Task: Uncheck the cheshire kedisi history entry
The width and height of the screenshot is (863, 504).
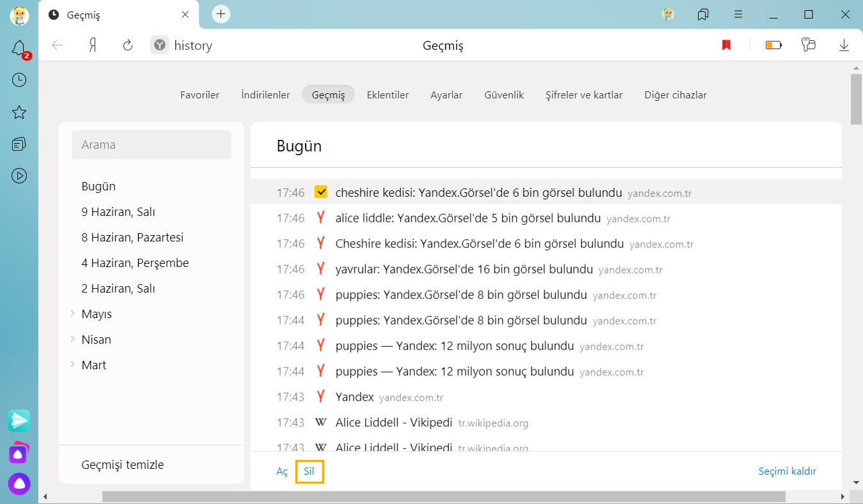Action: click(x=321, y=192)
